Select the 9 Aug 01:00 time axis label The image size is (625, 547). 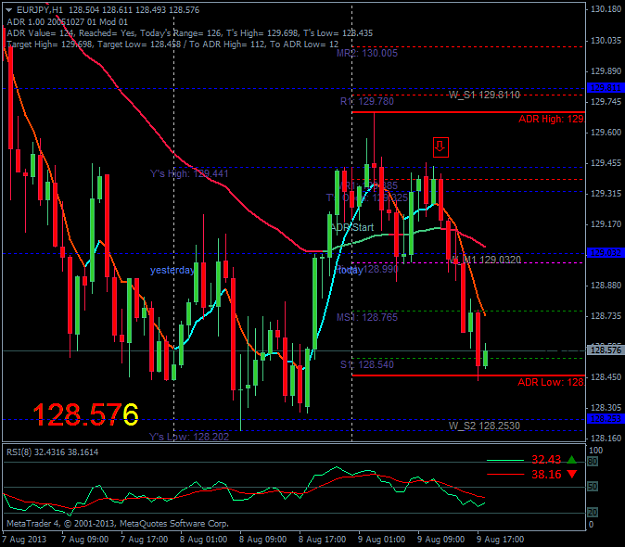tap(381, 539)
